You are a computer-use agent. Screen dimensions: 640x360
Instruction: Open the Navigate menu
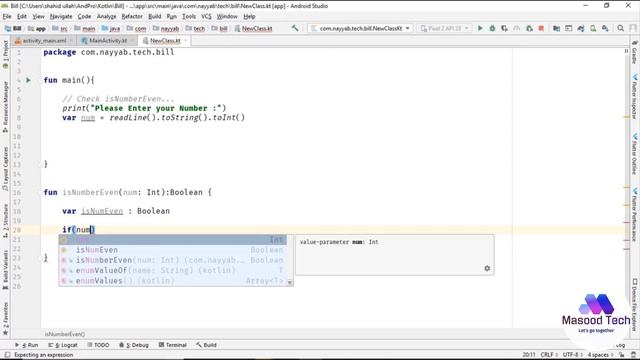pyautogui.click(x=61, y=16)
